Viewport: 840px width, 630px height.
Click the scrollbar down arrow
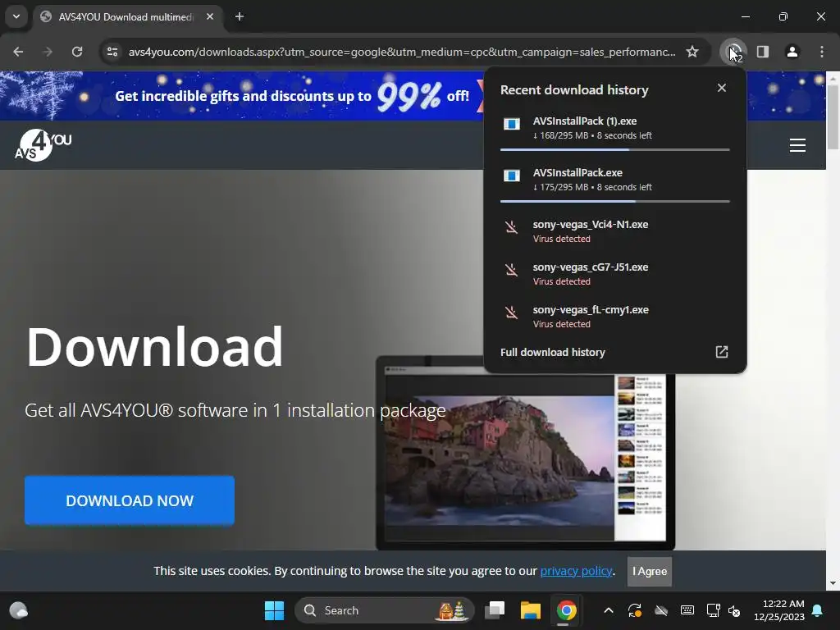tap(833, 583)
